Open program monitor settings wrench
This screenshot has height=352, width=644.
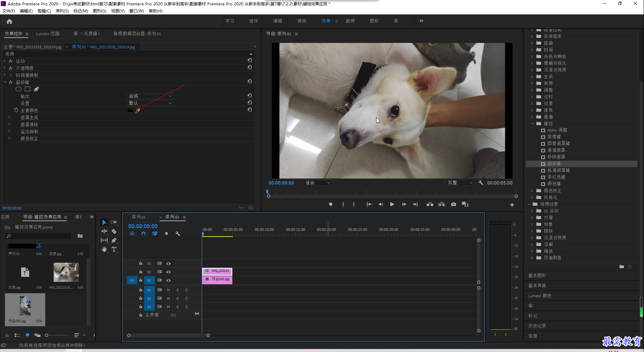click(x=481, y=183)
